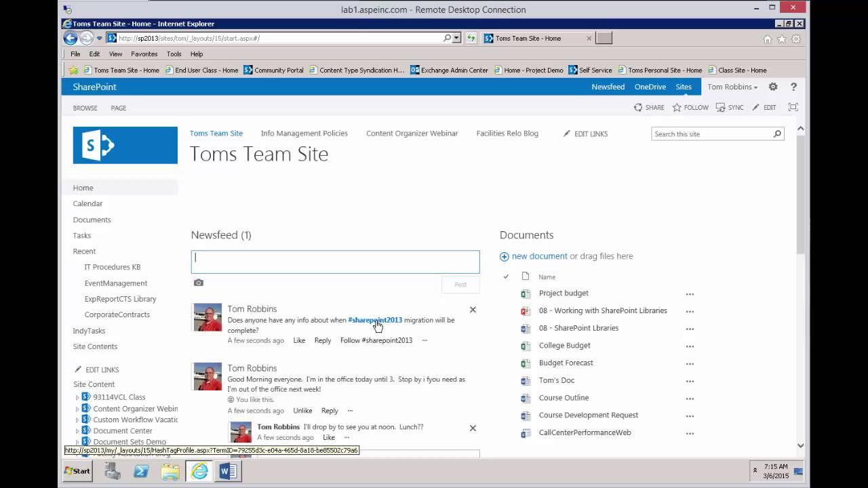Screen dimensions: 868x488
Task: Click the #sharepoint2013 hashtag link
Action: [375, 320]
